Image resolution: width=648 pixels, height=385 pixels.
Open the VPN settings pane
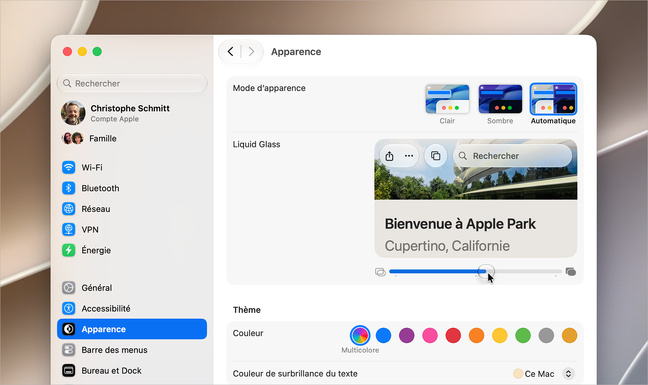pyautogui.click(x=132, y=229)
